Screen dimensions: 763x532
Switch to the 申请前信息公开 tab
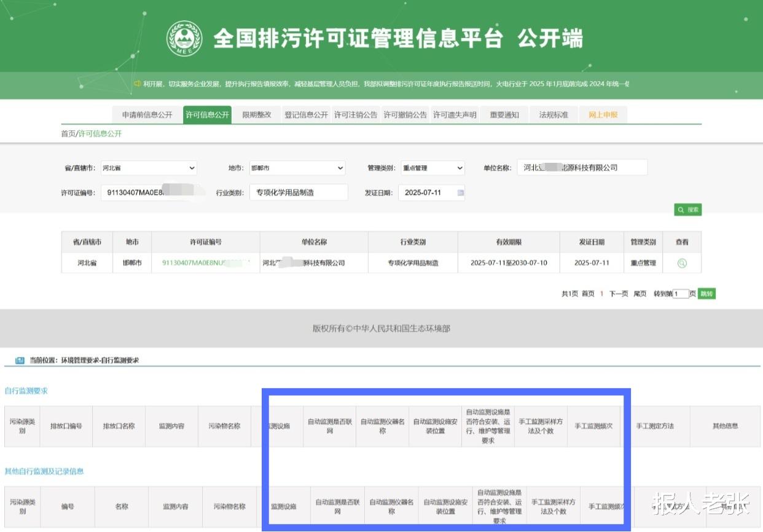147,115
